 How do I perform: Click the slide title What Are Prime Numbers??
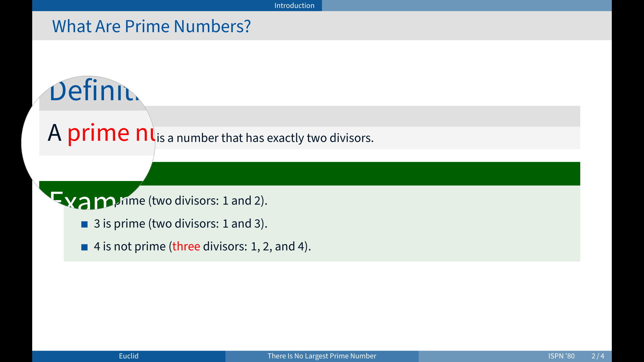click(x=151, y=26)
